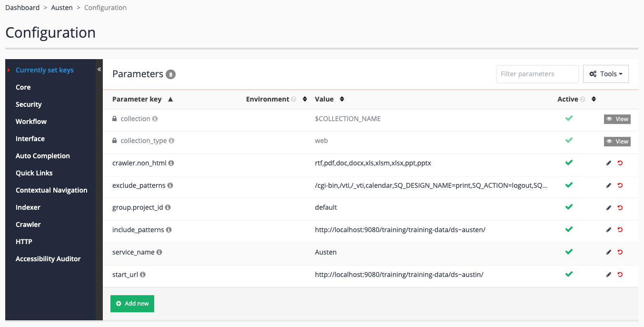Edit the group.project_id parameter with pencil

click(608, 208)
